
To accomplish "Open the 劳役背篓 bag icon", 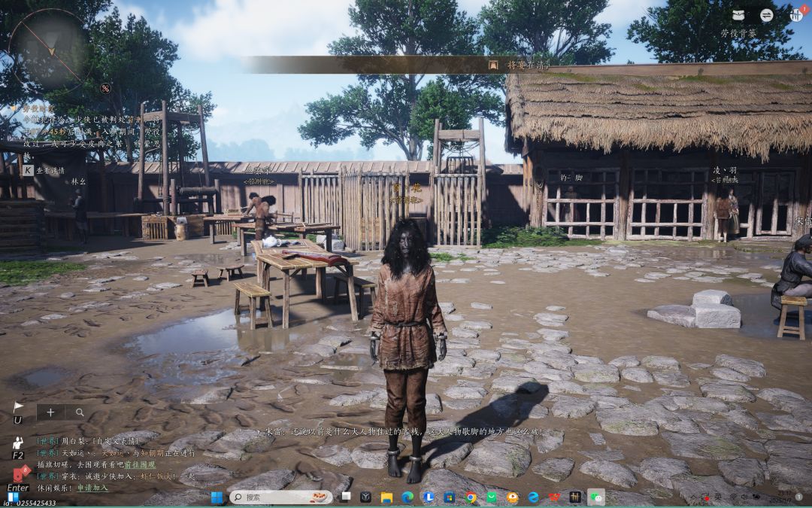I will [x=738, y=15].
